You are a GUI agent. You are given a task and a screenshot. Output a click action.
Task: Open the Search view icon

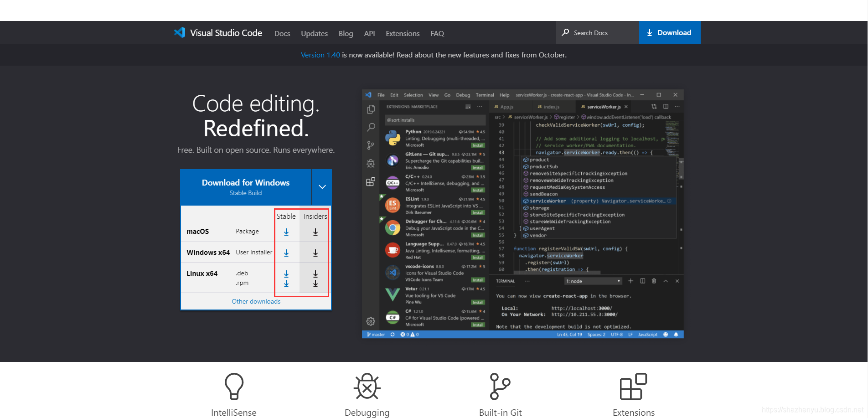(x=371, y=127)
